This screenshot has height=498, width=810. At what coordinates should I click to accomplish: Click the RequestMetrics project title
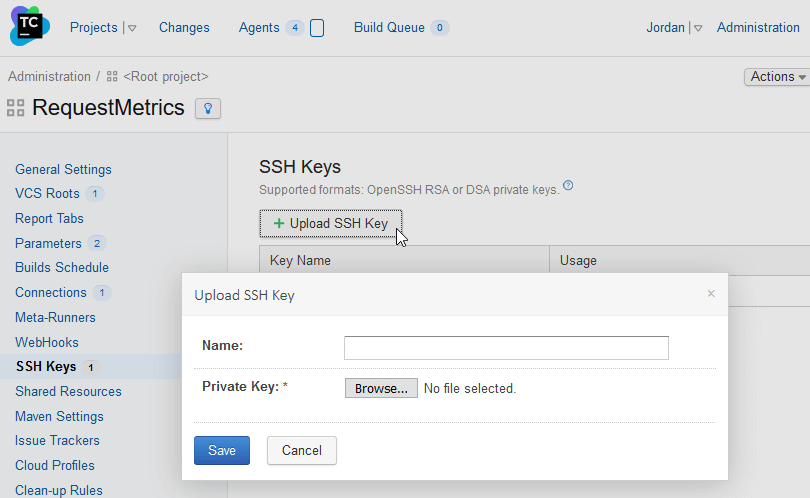coord(108,108)
